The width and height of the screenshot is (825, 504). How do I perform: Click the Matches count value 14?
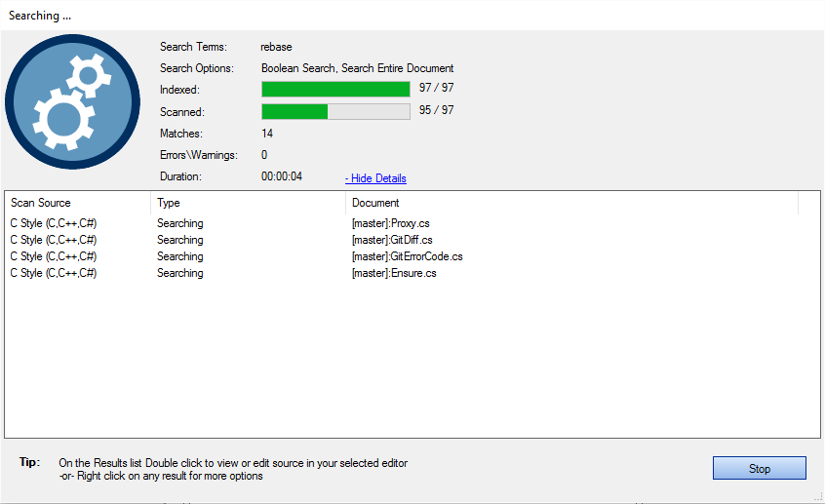pyautogui.click(x=267, y=134)
